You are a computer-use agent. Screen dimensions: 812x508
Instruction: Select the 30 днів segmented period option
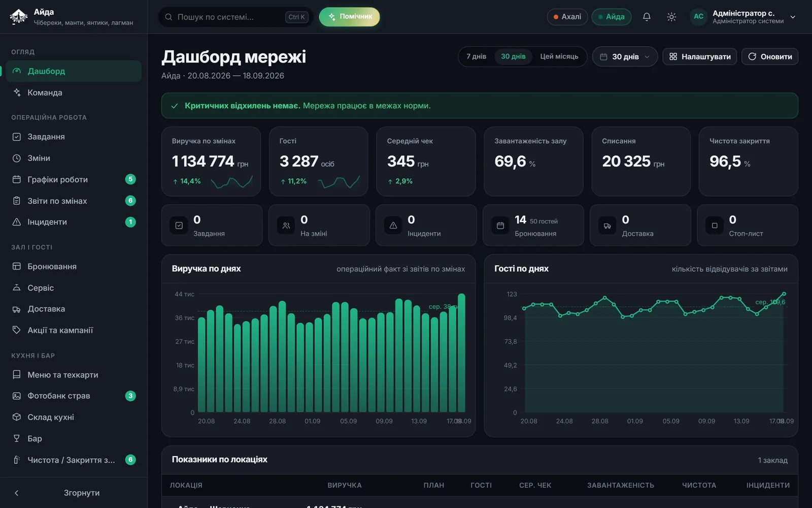click(x=513, y=56)
